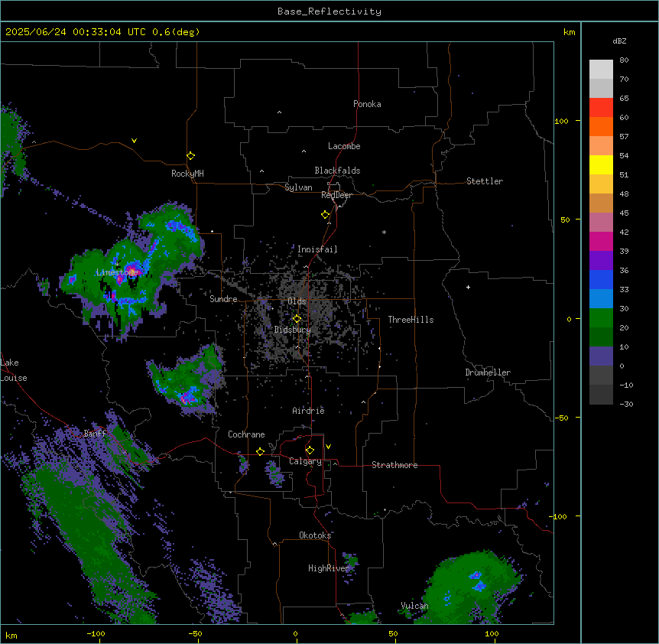This screenshot has height=644, width=659.
Task: Click the Airdrie city label
Action: (309, 411)
